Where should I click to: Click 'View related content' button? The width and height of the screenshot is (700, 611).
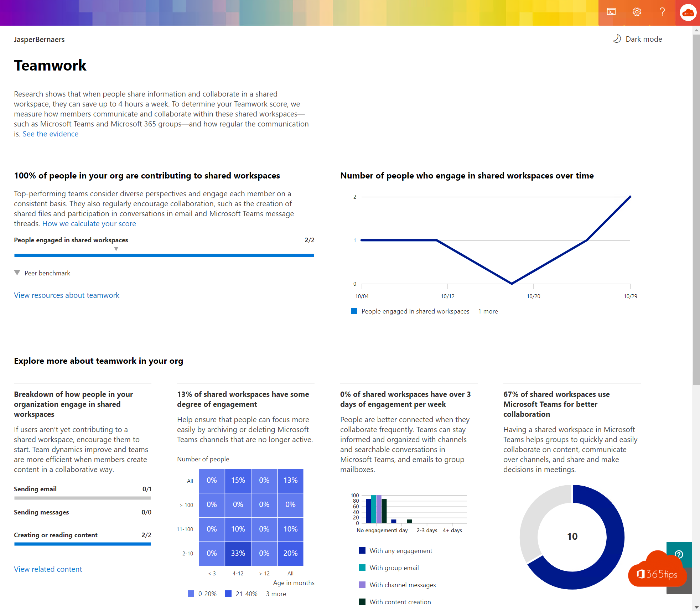tap(48, 569)
